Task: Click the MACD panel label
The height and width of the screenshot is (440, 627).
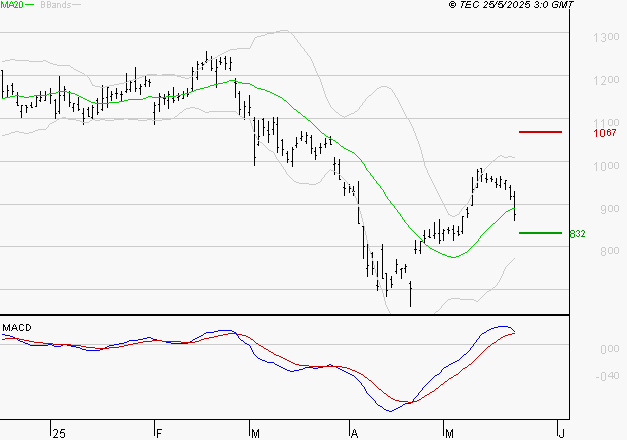Action: coord(17,328)
